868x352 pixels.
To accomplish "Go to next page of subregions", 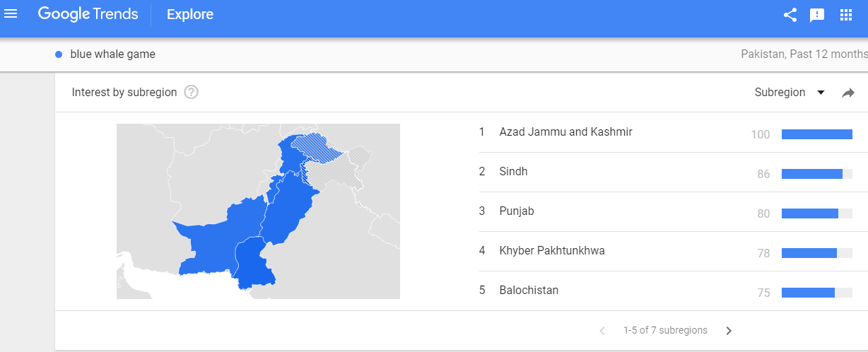I will [729, 330].
